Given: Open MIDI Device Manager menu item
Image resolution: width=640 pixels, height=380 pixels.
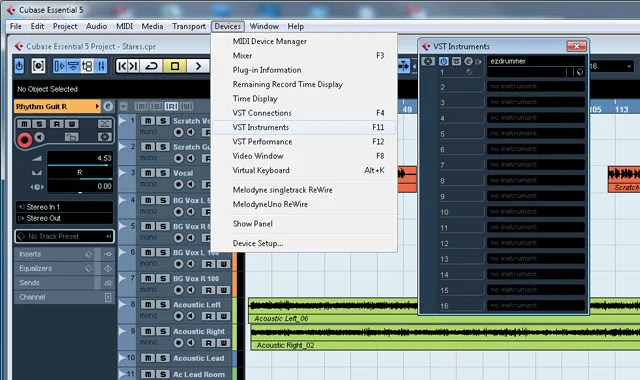Looking at the screenshot, I should point(304,41).
